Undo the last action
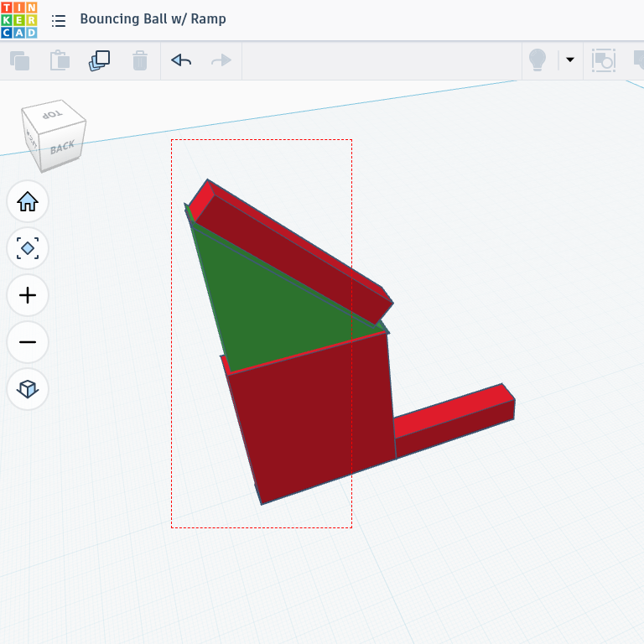This screenshot has height=644, width=644. 181,60
